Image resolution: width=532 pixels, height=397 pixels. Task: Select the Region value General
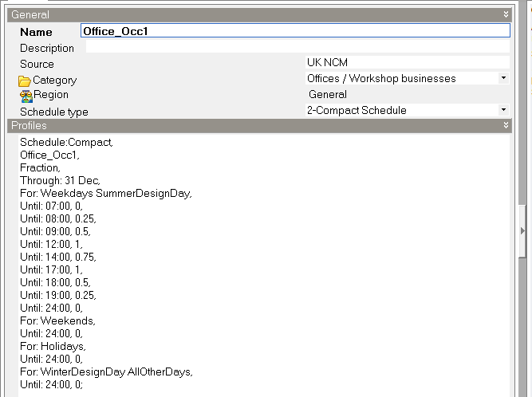327,94
